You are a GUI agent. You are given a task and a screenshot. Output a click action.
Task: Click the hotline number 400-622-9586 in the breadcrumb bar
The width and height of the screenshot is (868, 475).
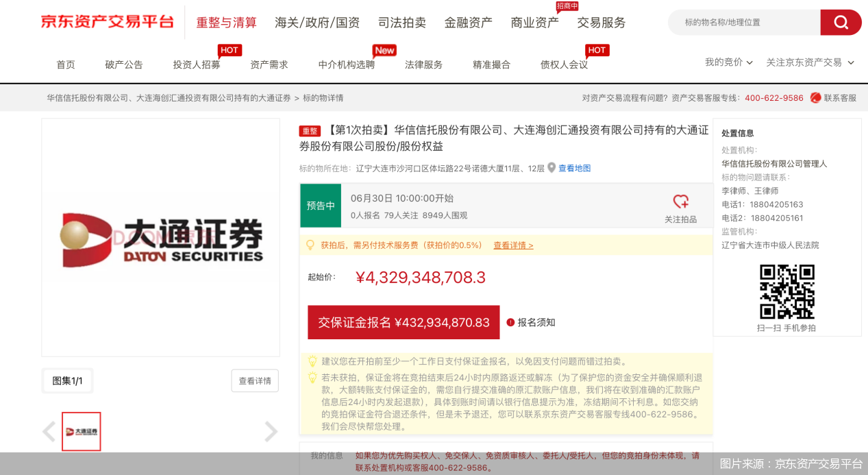point(774,98)
